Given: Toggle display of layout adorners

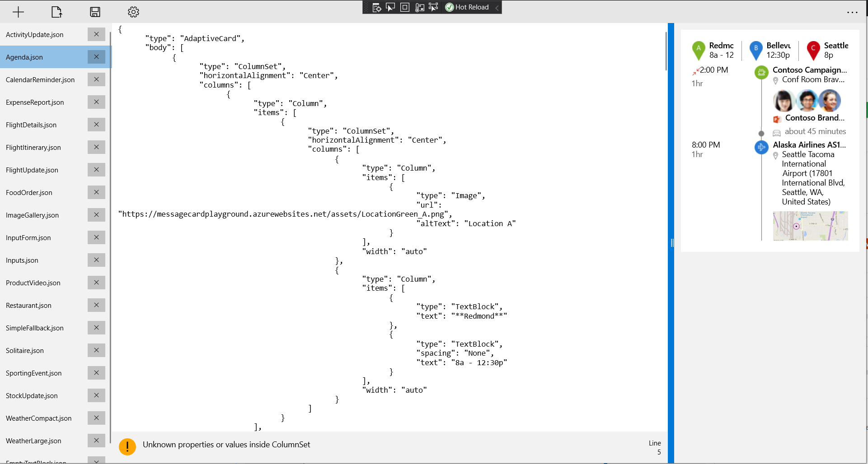Looking at the screenshot, I should 405,7.
